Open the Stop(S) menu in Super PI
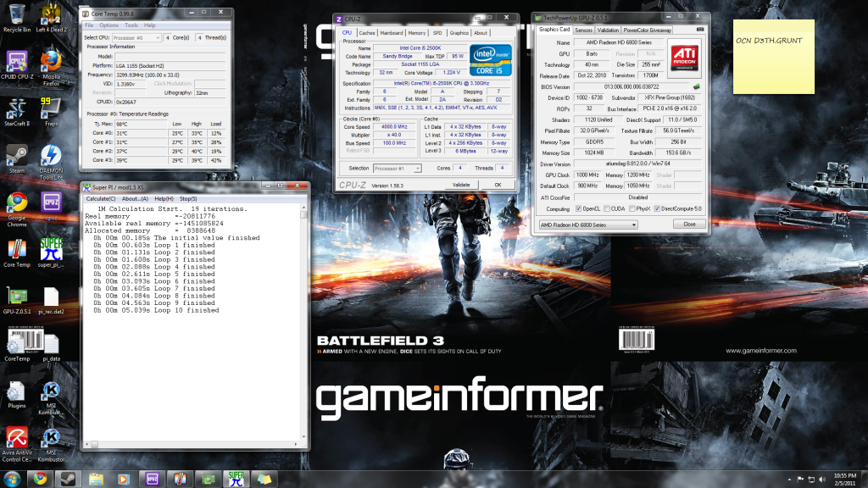Image resolution: width=868 pixels, height=488 pixels. (188, 198)
